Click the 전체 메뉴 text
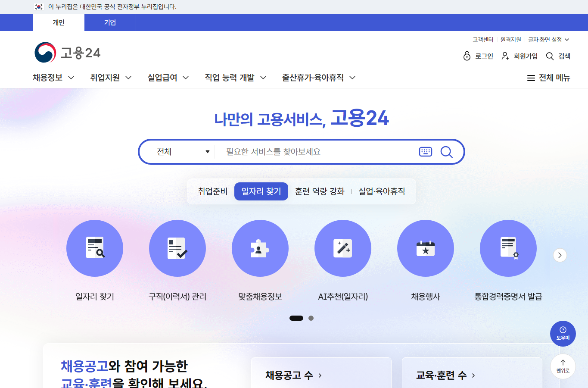This screenshot has width=588, height=388. click(x=554, y=78)
